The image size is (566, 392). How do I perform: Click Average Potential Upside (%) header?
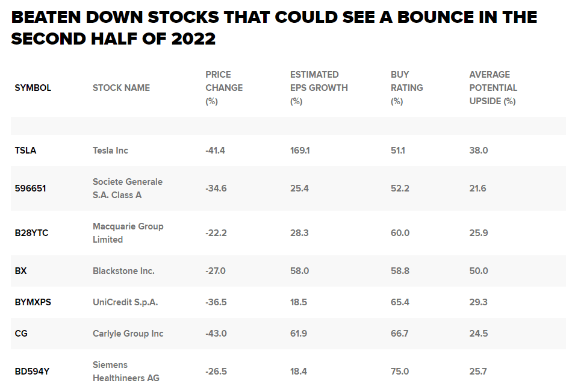[x=493, y=88]
